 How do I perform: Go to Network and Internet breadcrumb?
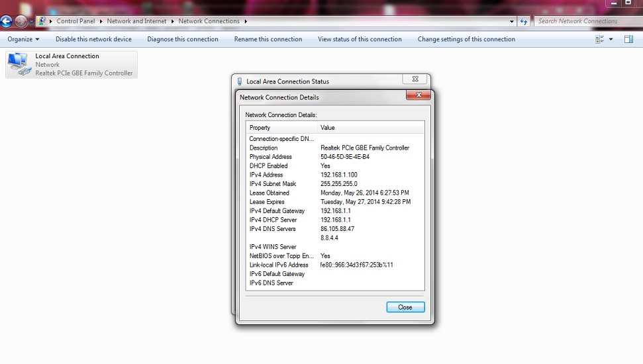[137, 21]
